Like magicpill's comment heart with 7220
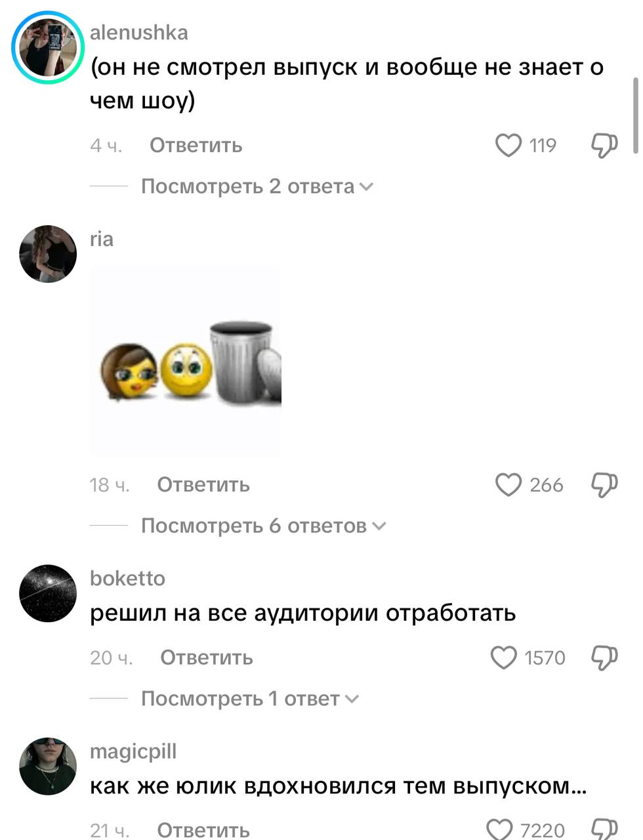The image size is (643, 840). pyautogui.click(x=500, y=830)
